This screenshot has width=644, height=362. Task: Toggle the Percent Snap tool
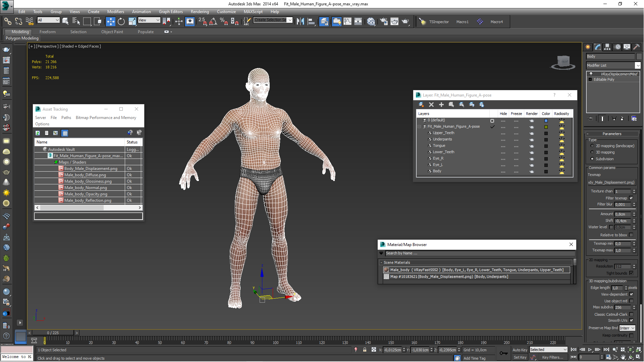(224, 21)
